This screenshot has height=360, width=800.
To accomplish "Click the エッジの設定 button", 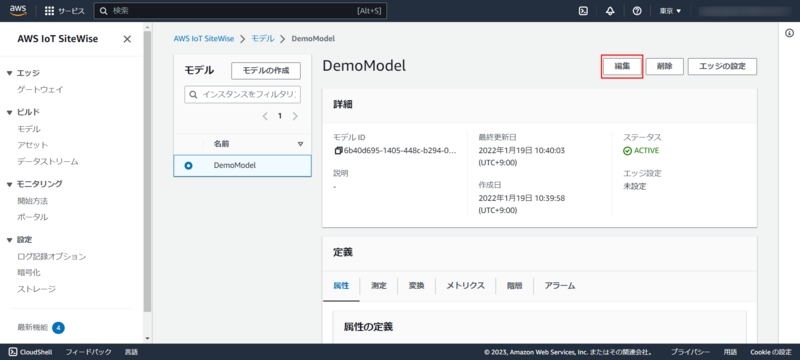I will pyautogui.click(x=722, y=66).
